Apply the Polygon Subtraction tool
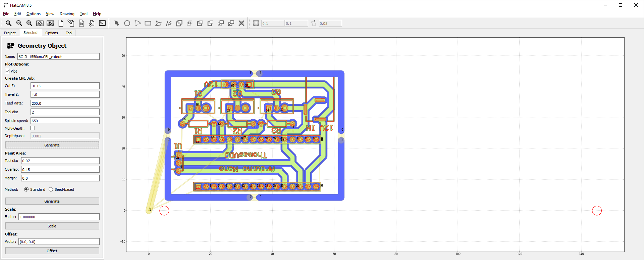 point(200,23)
